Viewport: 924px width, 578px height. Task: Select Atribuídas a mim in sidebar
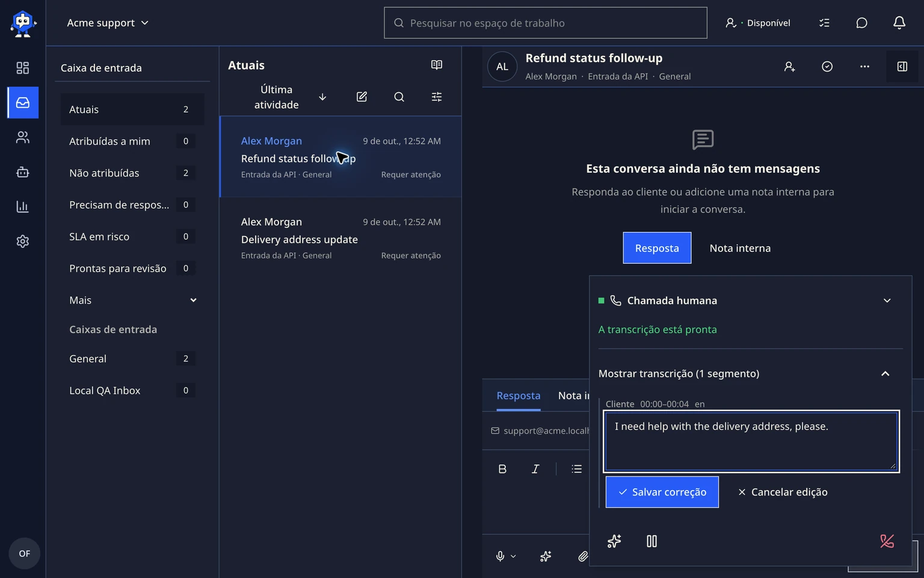133,141
